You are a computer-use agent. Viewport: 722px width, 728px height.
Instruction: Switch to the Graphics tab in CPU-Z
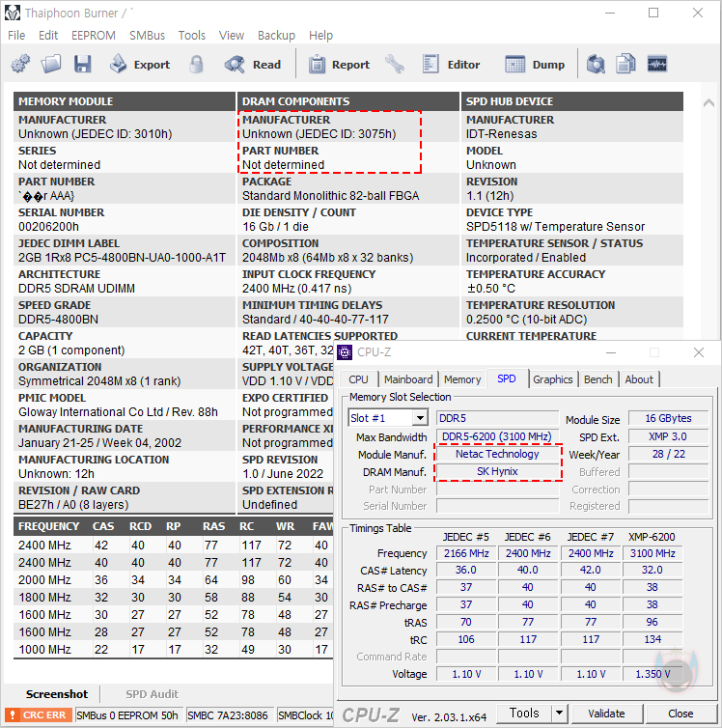[x=553, y=379]
